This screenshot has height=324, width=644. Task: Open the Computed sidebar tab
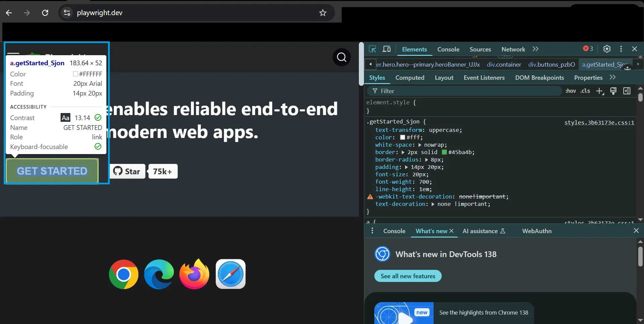coord(410,78)
